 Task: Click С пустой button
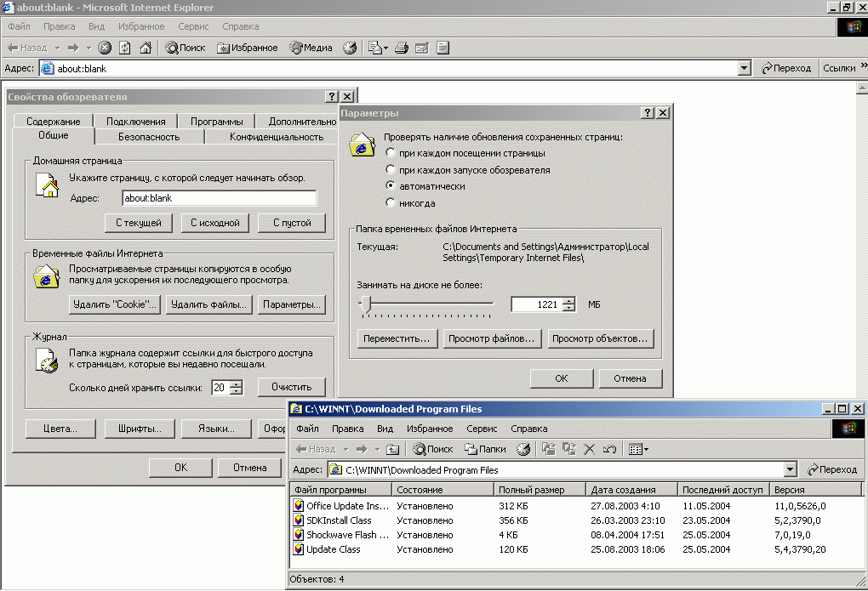click(292, 223)
